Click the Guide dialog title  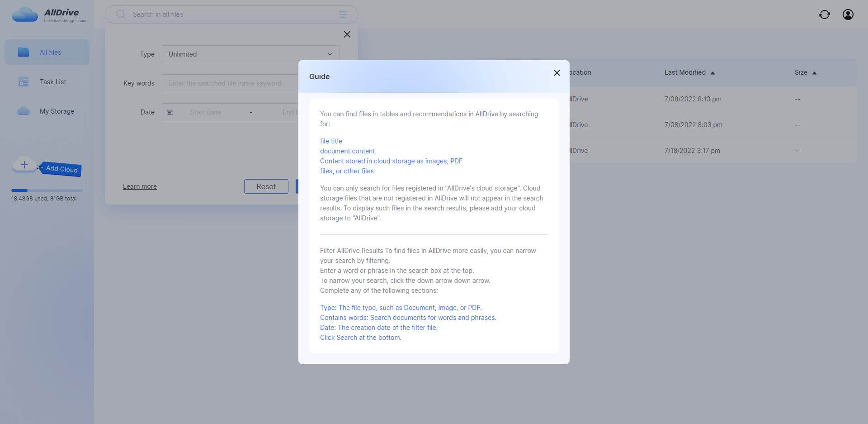(x=319, y=76)
